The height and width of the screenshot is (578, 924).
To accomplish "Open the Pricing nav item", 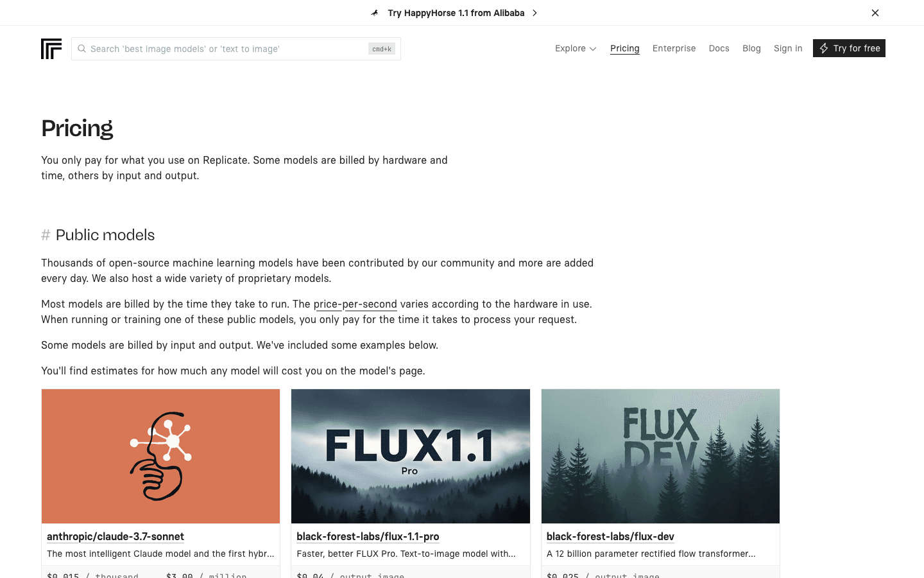I will coord(625,48).
